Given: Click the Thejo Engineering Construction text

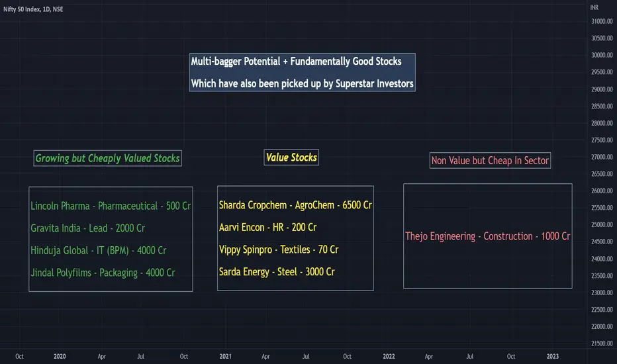Looking at the screenshot, I should tap(488, 236).
